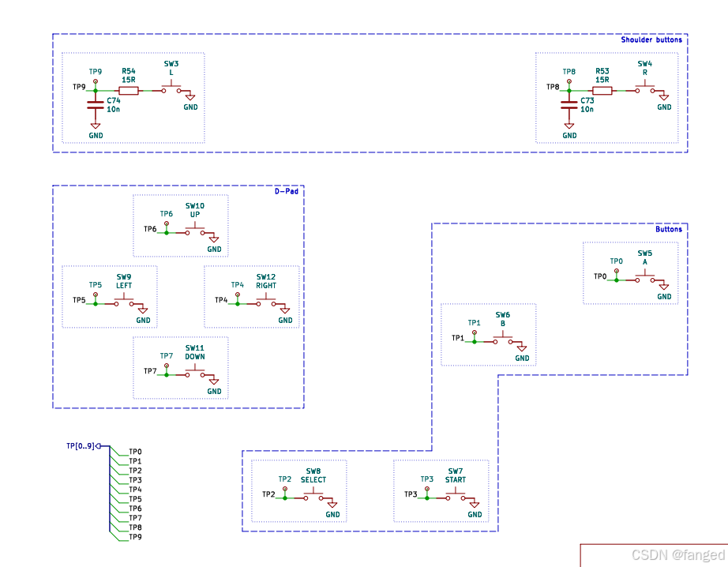Screen dimensions: 728x567
Task: Click the TP7 bus entry label
Action: pyautogui.click(x=135, y=518)
